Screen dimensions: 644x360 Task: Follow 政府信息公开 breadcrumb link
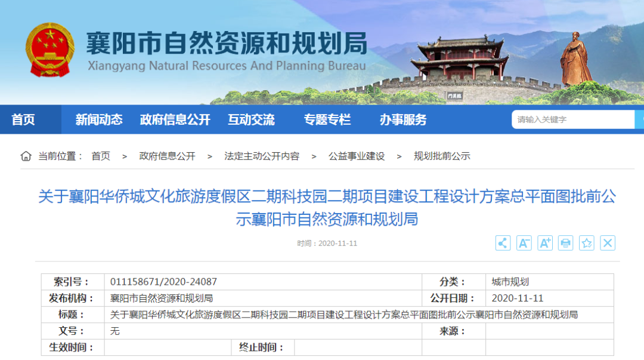pos(167,156)
